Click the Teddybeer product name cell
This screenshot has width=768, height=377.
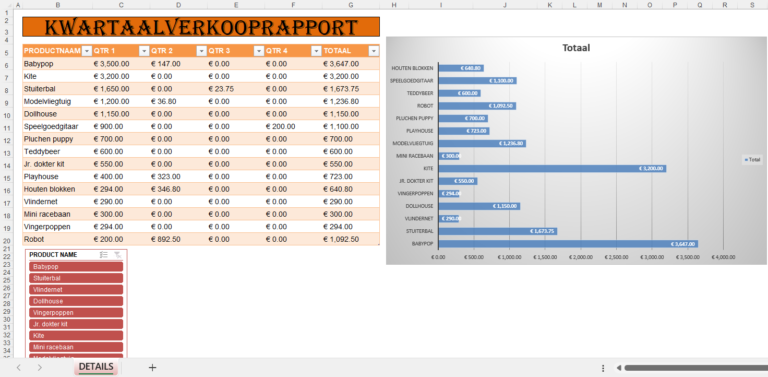[57, 152]
